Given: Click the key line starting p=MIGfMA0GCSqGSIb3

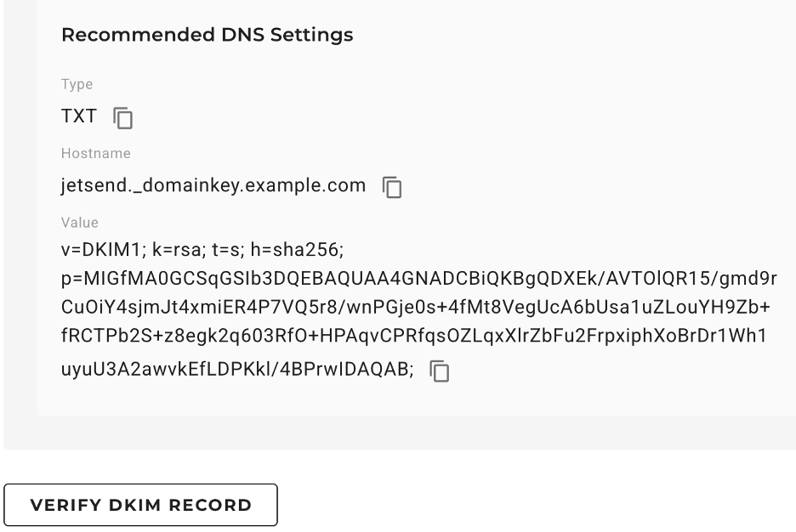Looking at the screenshot, I should click(x=418, y=280).
